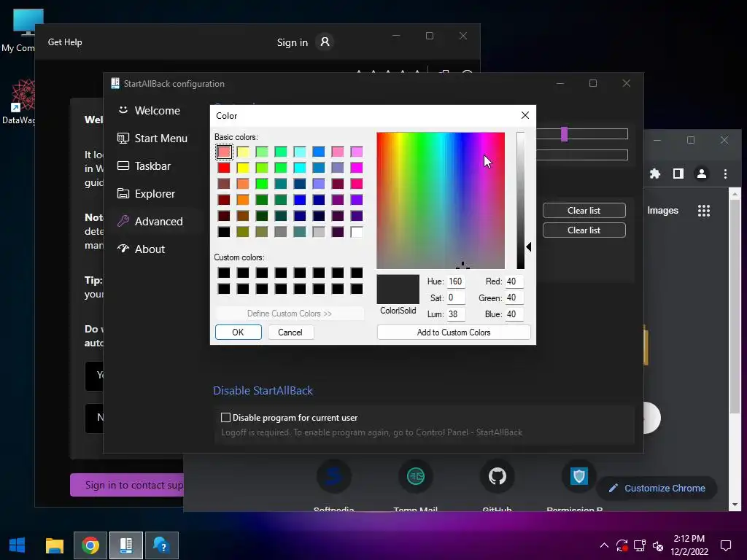Open the DataWag desktop shortcut
The width and height of the screenshot is (747, 560).
[19, 101]
